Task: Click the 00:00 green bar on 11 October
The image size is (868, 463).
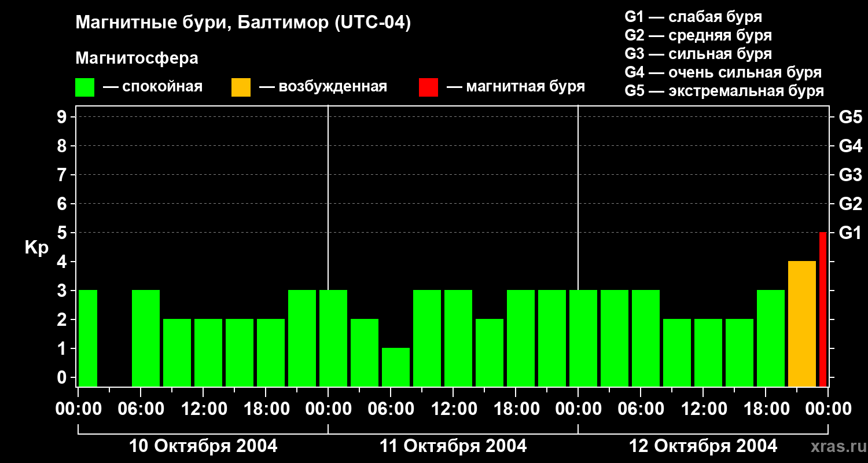Action: coord(333,338)
